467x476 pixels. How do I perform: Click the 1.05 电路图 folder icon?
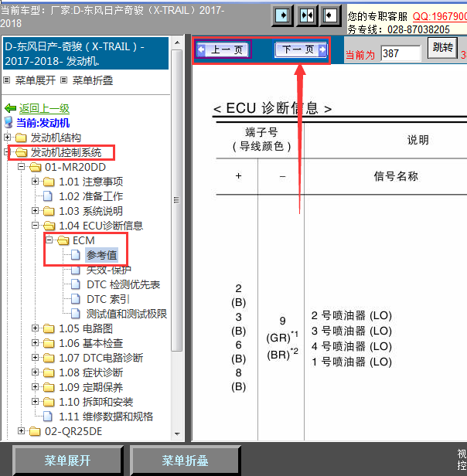(x=49, y=328)
